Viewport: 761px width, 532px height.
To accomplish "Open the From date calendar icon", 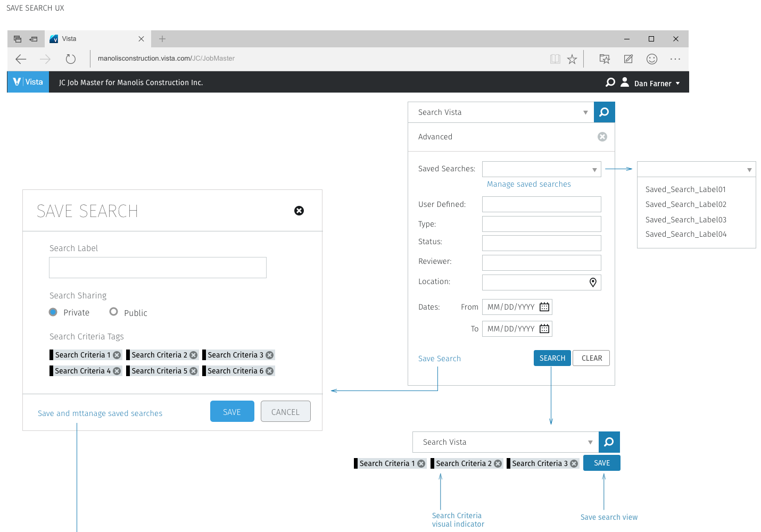I will pos(544,307).
